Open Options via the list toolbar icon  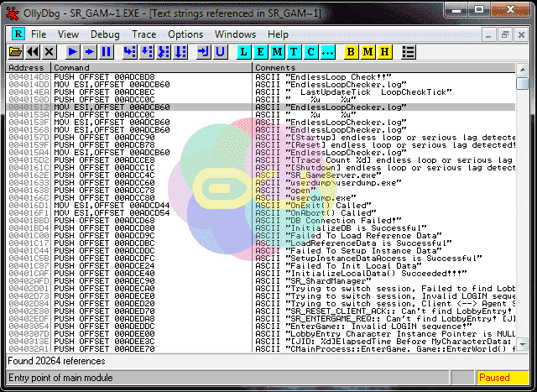pyautogui.click(x=409, y=52)
